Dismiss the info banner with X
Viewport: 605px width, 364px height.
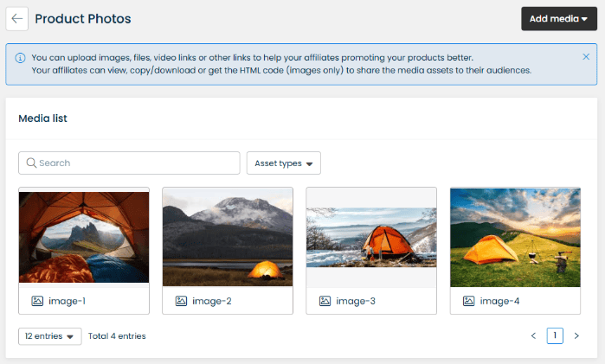click(x=586, y=57)
